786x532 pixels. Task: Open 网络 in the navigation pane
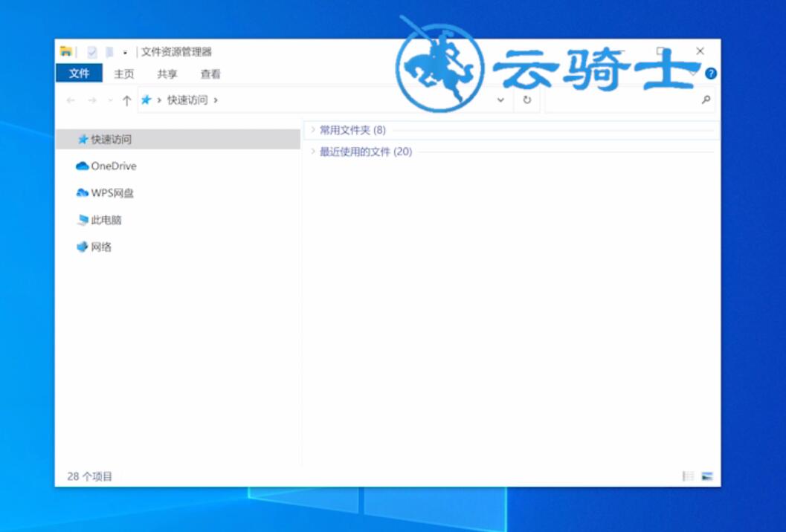[x=100, y=247]
